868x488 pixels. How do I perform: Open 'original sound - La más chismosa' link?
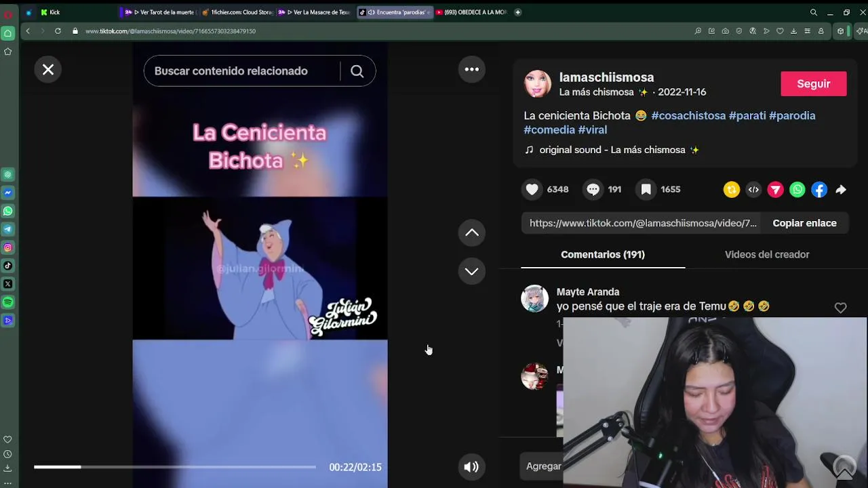[619, 150]
